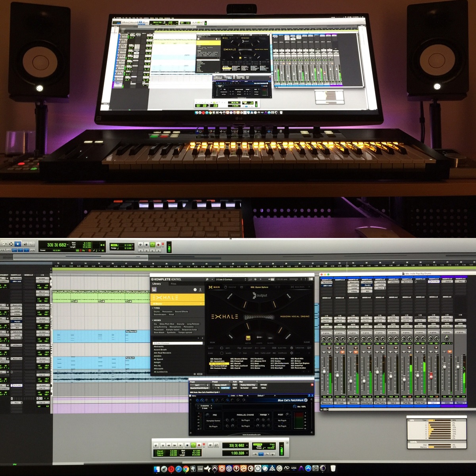
Task: Open Komplete Kontrol search magnifier
Action: (x=207, y=279)
